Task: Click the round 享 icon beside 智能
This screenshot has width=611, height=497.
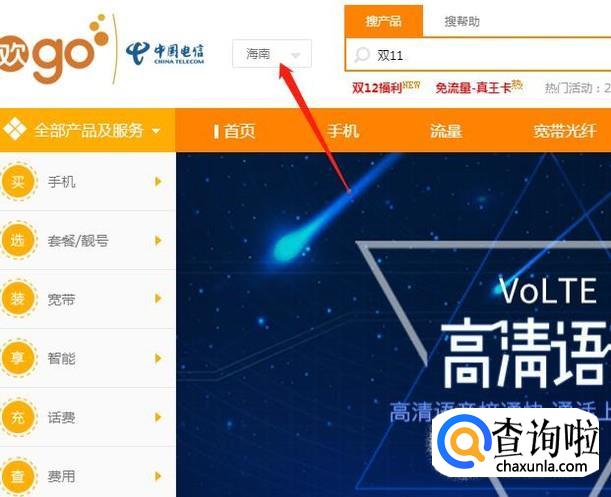Action: pos(18,358)
